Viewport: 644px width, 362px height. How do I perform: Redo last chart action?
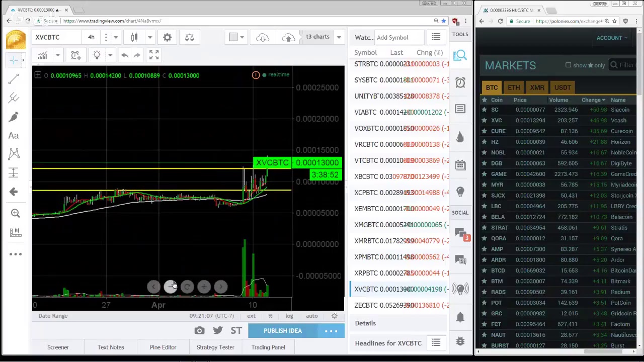pyautogui.click(x=137, y=55)
